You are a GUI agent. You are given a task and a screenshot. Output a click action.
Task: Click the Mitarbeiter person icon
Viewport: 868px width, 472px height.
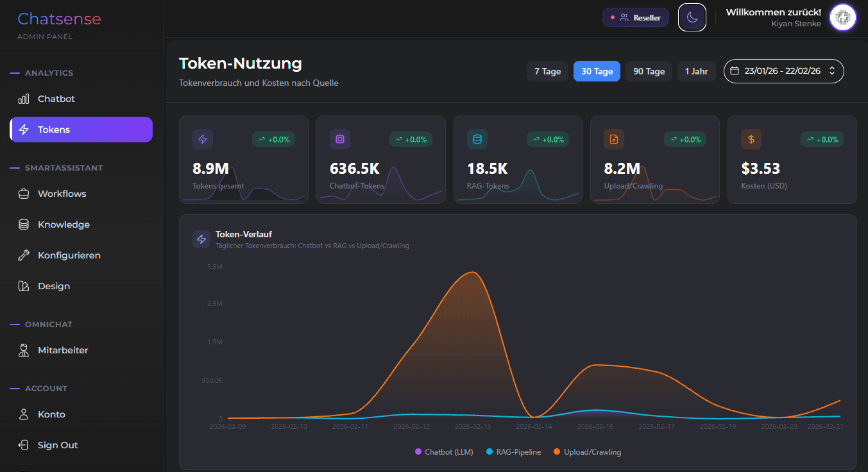pos(23,350)
